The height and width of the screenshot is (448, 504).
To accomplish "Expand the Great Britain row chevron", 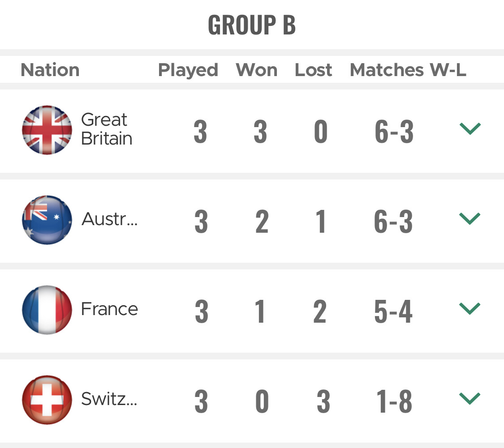I will [x=470, y=128].
